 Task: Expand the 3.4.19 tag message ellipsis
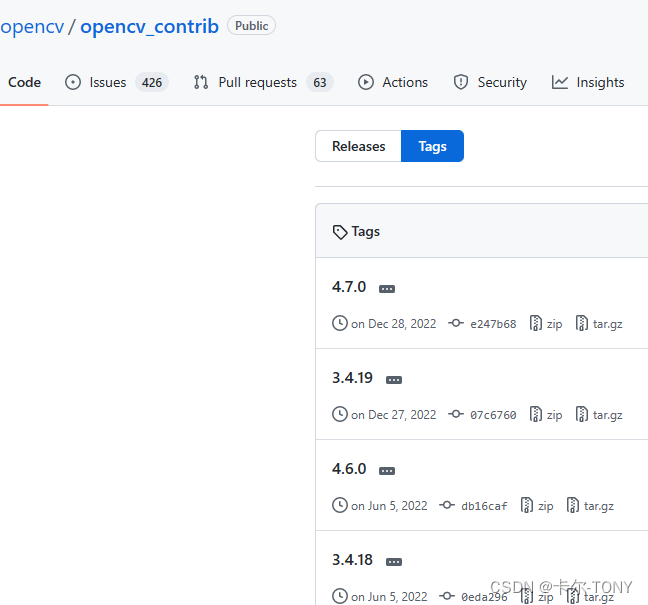394,379
